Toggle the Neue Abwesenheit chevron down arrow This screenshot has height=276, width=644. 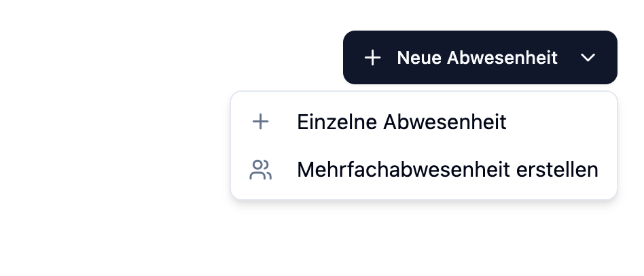[x=588, y=58]
